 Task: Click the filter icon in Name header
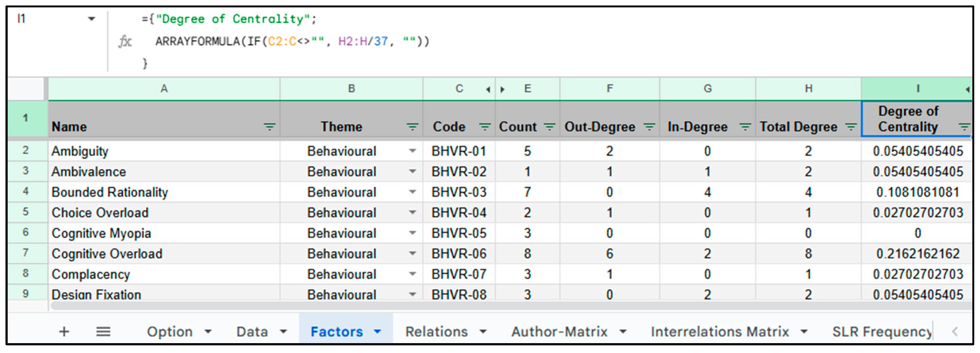269,127
